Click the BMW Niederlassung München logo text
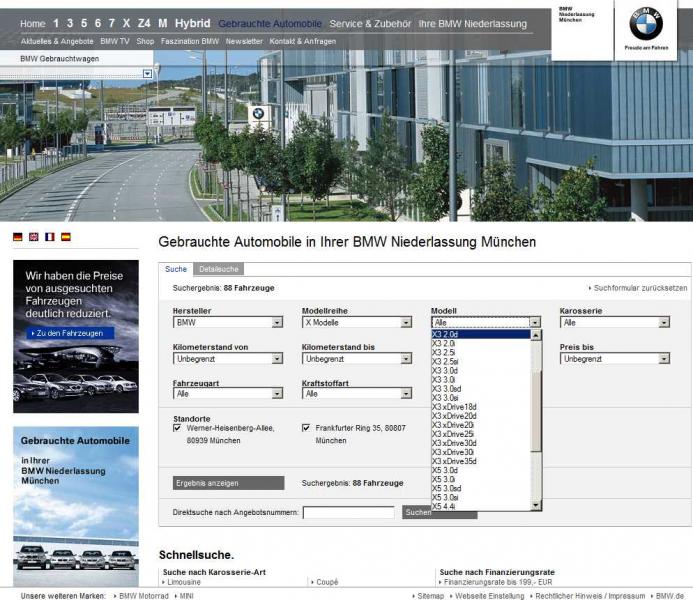 pos(576,15)
